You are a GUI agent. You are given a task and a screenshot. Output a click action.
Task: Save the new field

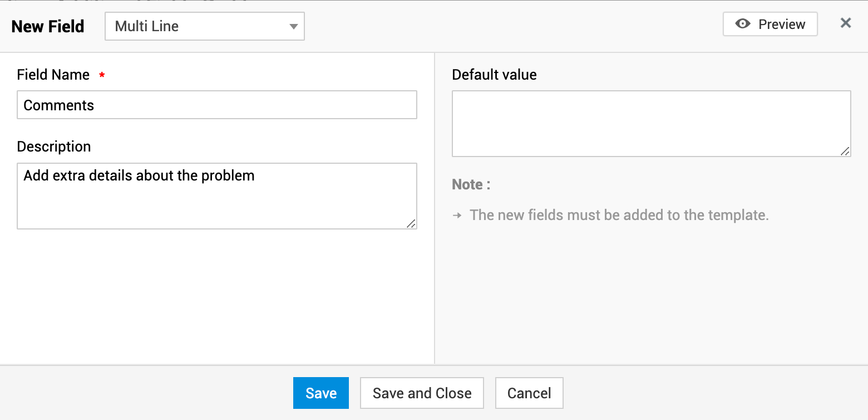(321, 393)
